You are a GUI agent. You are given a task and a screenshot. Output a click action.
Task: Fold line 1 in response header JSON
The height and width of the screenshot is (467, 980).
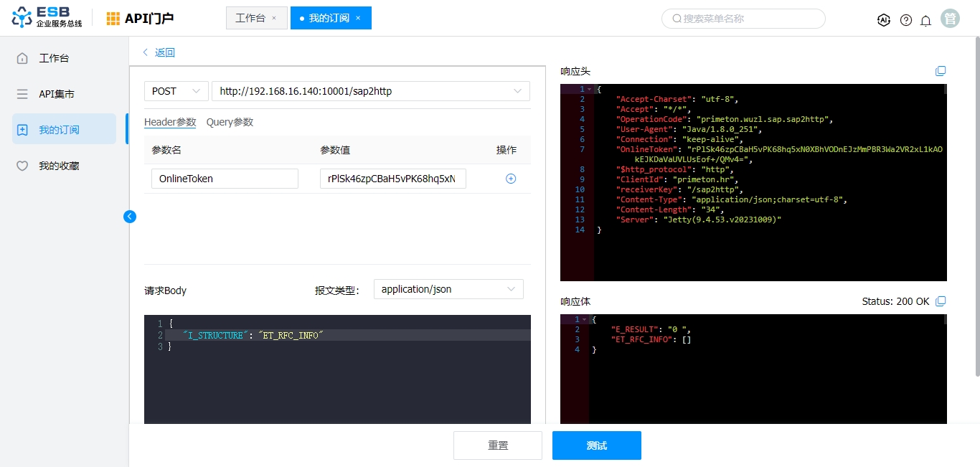coord(589,90)
